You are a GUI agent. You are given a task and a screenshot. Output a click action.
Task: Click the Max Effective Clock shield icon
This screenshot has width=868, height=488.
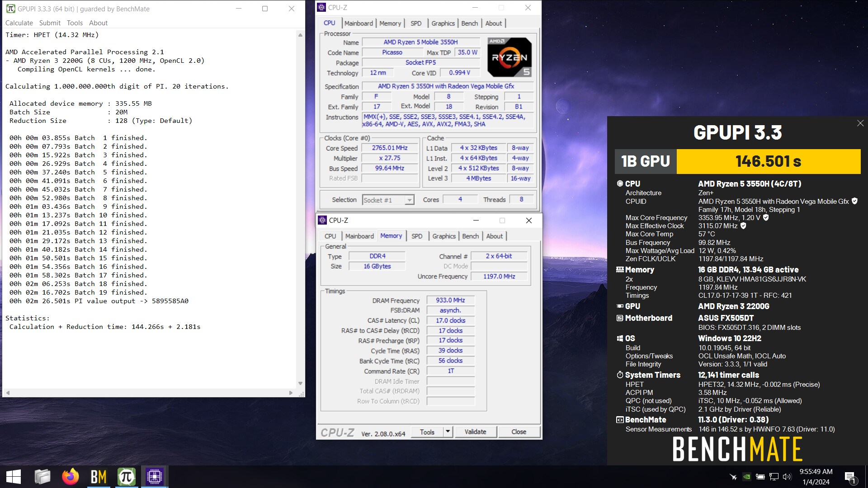pos(743,225)
